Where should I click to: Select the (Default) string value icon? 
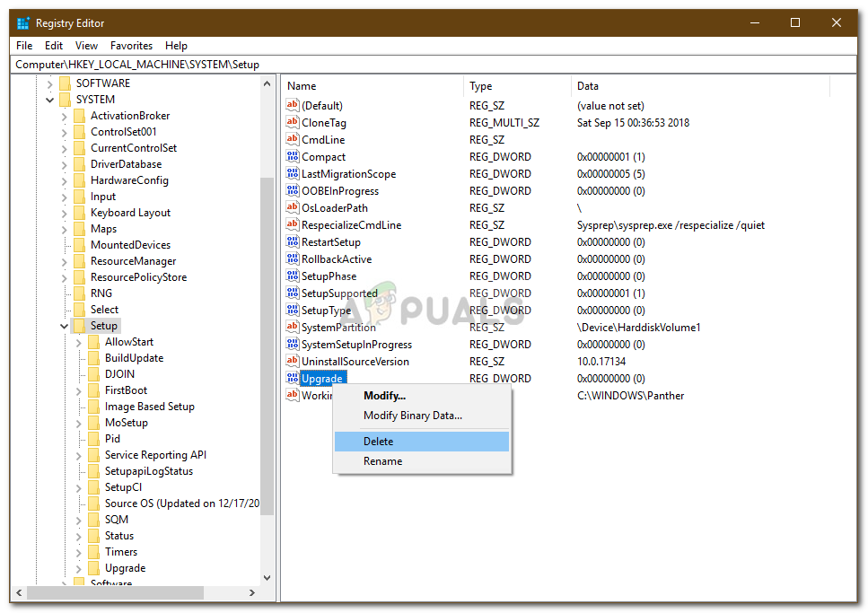tap(293, 105)
